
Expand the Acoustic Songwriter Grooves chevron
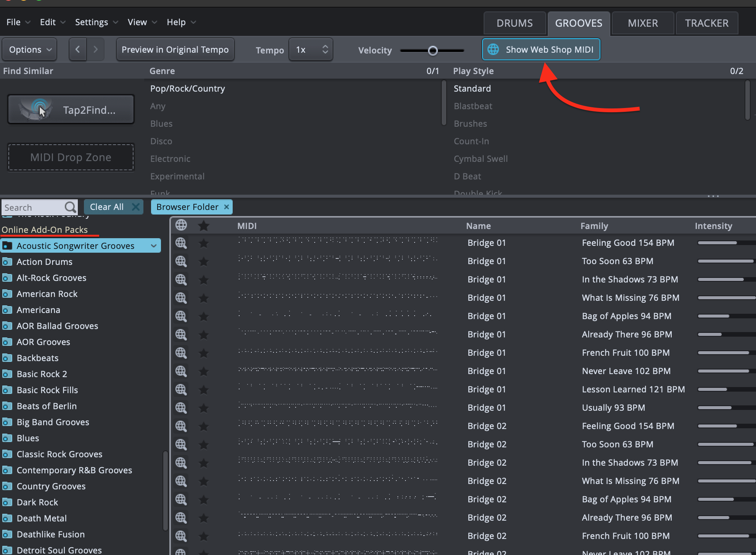pyautogui.click(x=154, y=246)
